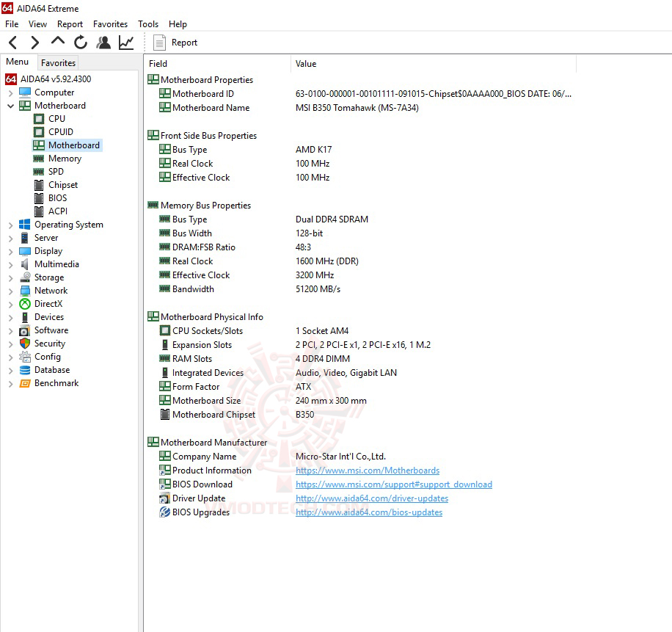
Task: Click the Memory module icon in tree
Action: (x=39, y=159)
